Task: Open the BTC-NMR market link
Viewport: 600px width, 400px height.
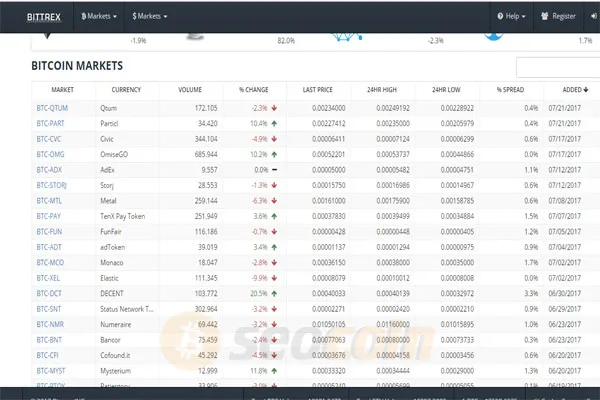Action: (50, 325)
